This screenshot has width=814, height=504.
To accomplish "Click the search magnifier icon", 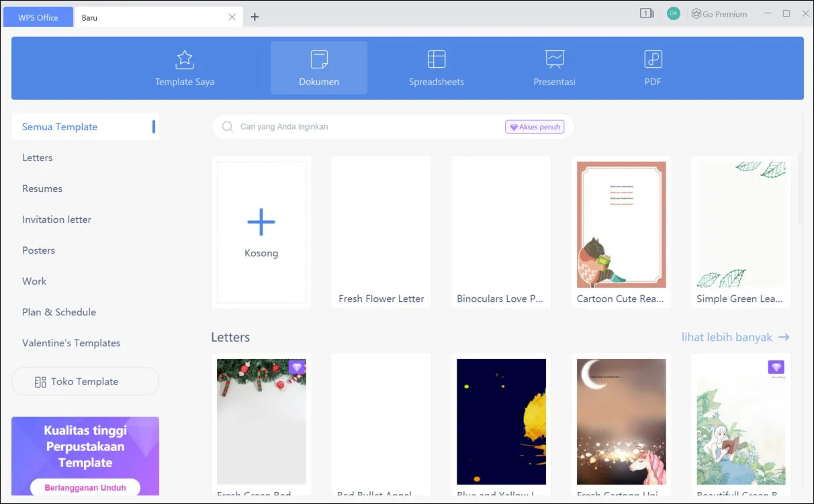I will point(228,126).
